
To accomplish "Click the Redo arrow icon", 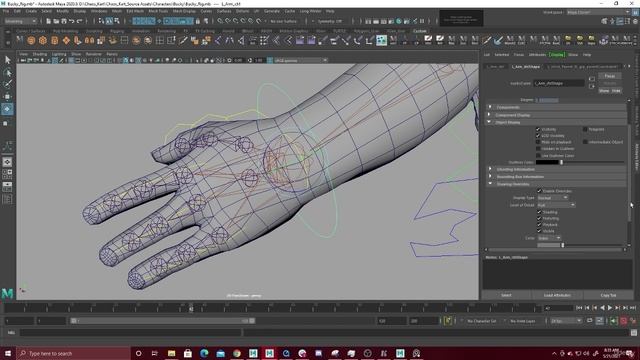I will (80, 21).
